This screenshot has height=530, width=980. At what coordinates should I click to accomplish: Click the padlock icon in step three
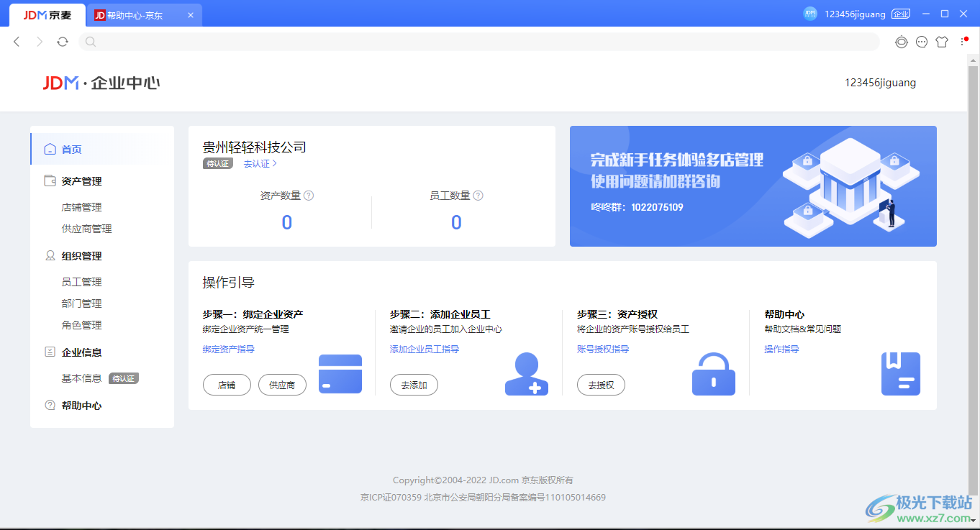tap(714, 374)
